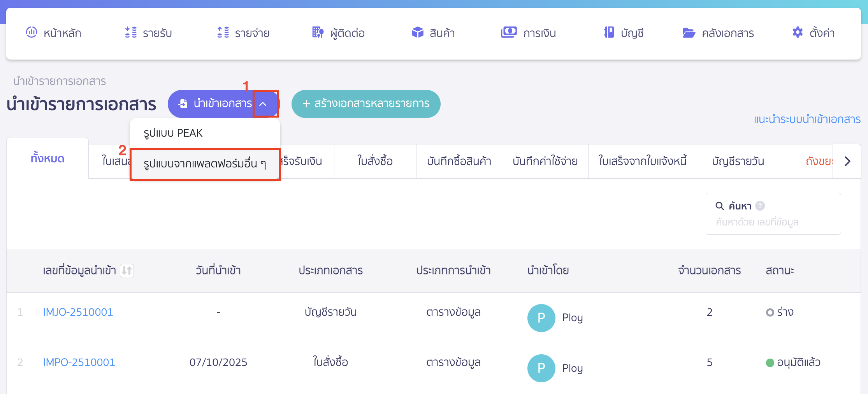The image size is (868, 394).
Task: Open the ใบสั่งซื้อ tab
Action: [x=374, y=161]
